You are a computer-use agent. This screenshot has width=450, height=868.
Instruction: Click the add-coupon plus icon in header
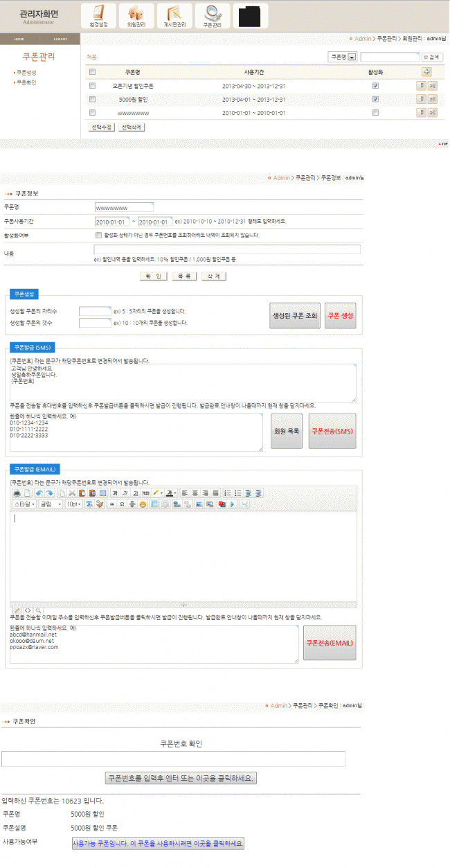tap(426, 71)
